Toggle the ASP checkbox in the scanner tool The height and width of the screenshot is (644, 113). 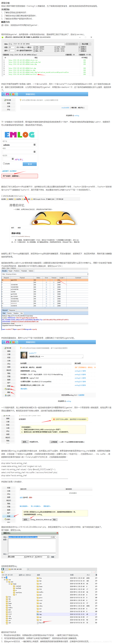coord(34,49)
